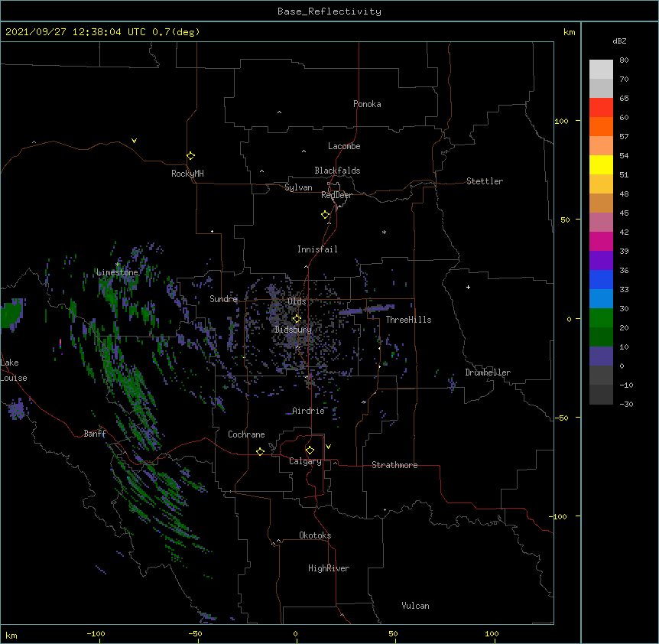Click the yellow diamond marker at RockyMH
The height and width of the screenshot is (644, 659).
coord(191,155)
